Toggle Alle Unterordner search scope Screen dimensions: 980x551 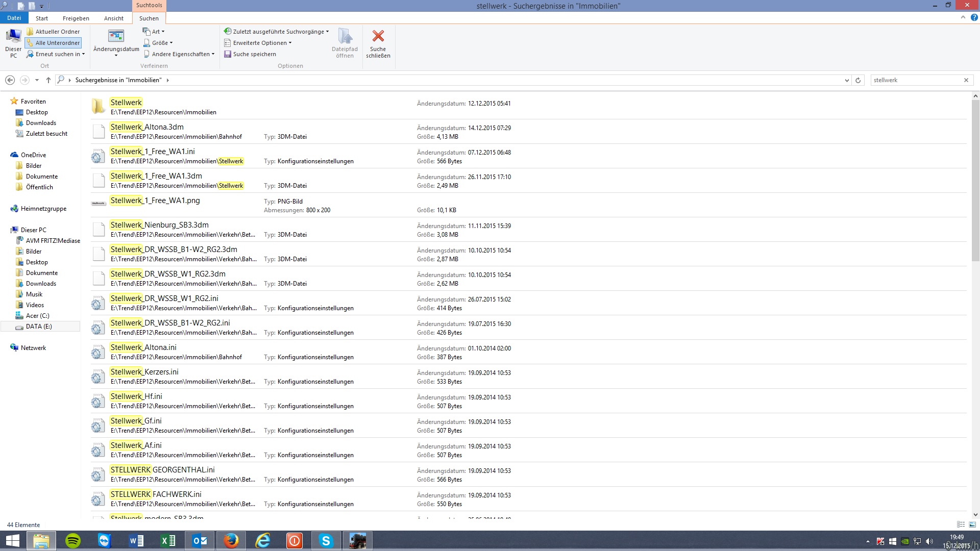(54, 43)
